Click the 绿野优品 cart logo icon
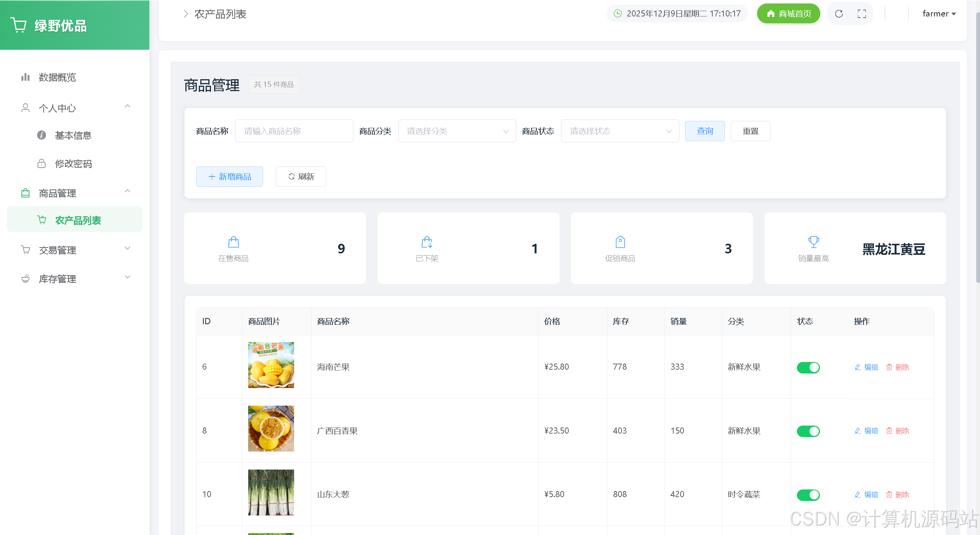 [18, 25]
